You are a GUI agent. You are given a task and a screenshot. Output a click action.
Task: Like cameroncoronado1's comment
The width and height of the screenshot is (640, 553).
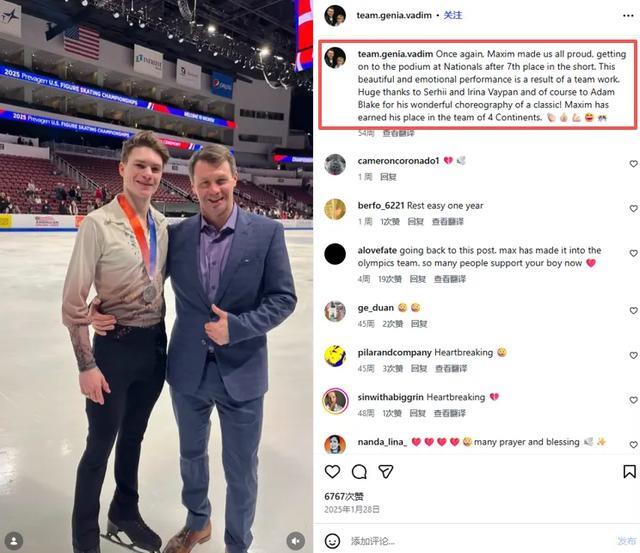(633, 164)
